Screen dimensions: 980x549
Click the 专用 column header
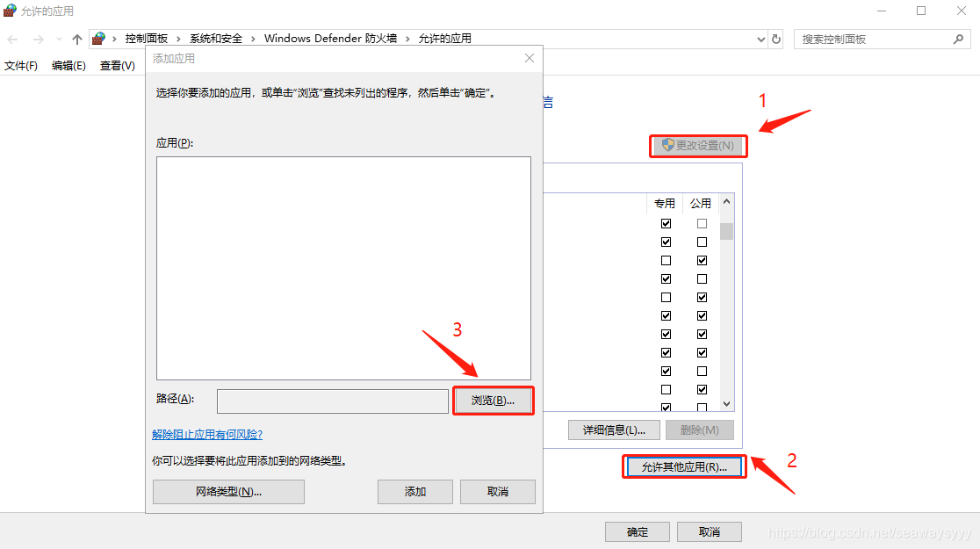pos(665,203)
